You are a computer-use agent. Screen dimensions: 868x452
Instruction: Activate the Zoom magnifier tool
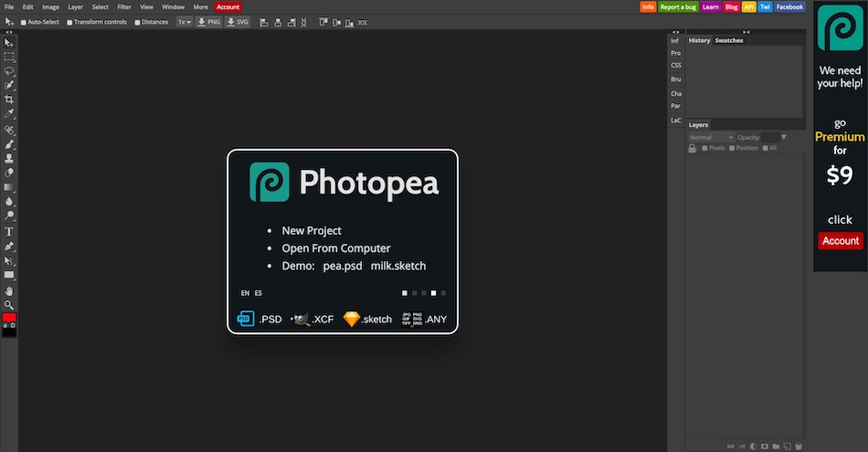click(x=9, y=305)
